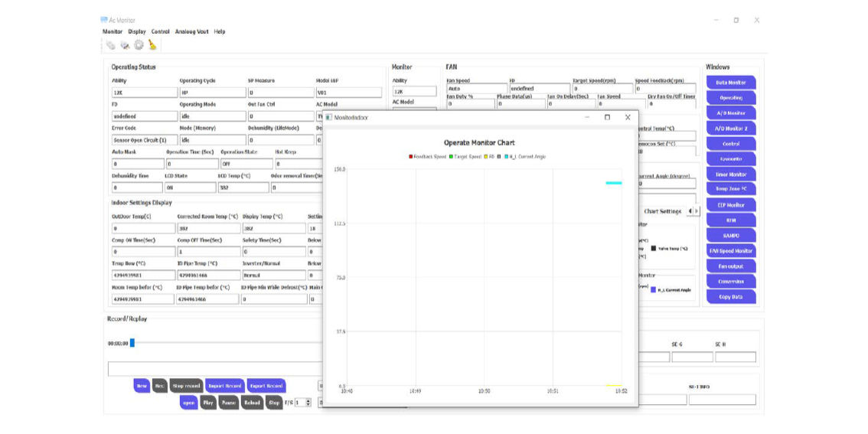Open the Conversion window button
The height and width of the screenshot is (434, 868).
(x=731, y=282)
